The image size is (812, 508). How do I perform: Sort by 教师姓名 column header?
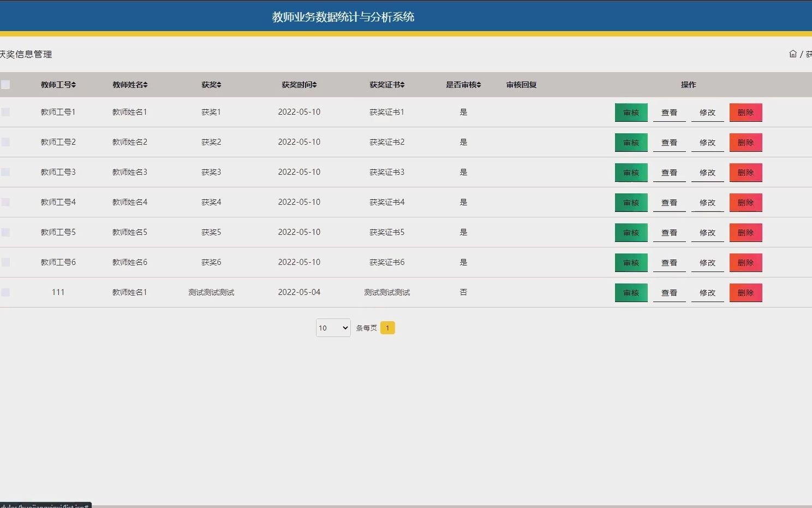(x=130, y=85)
